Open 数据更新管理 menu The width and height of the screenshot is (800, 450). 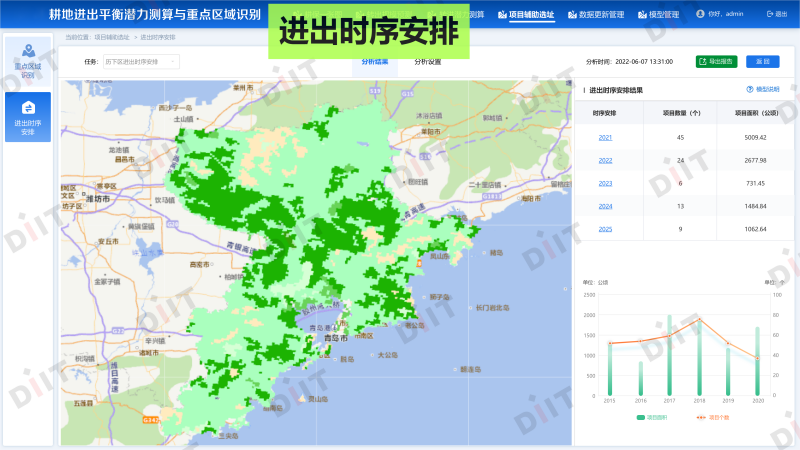(596, 14)
